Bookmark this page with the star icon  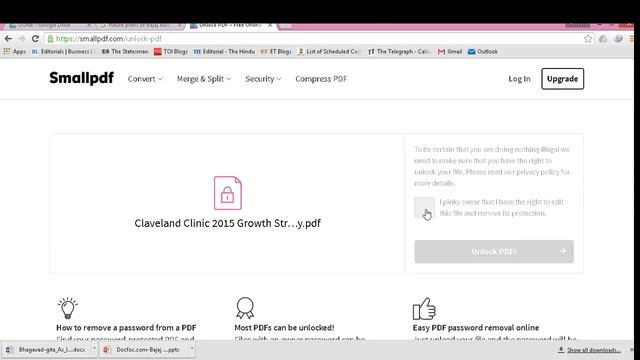[x=588, y=39]
